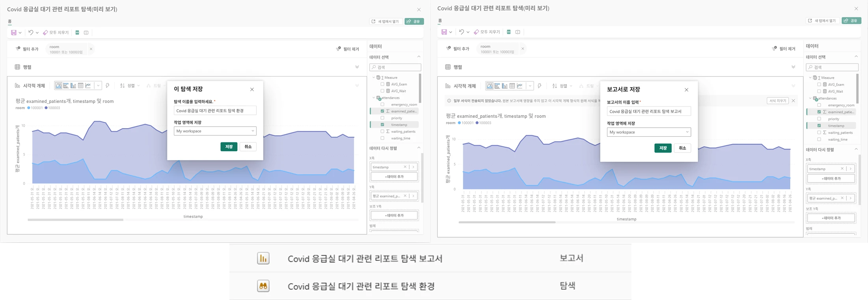Select the table visual icon in the right window

(512, 86)
